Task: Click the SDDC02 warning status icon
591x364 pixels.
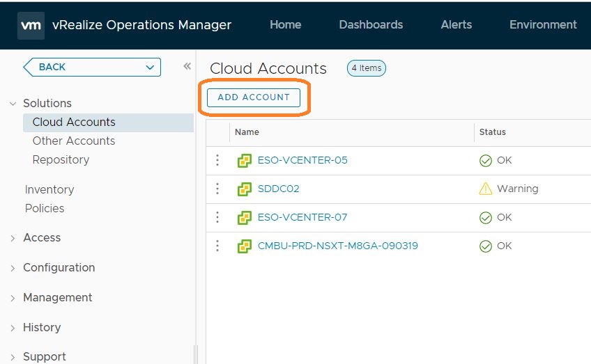Action: click(486, 189)
